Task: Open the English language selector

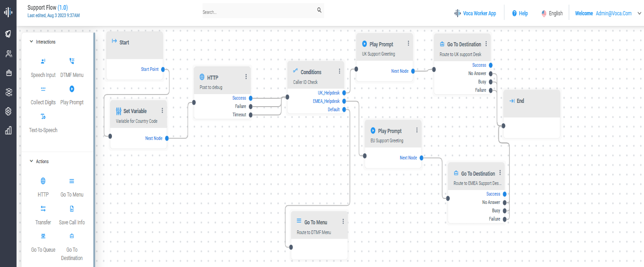Action: coord(552,13)
